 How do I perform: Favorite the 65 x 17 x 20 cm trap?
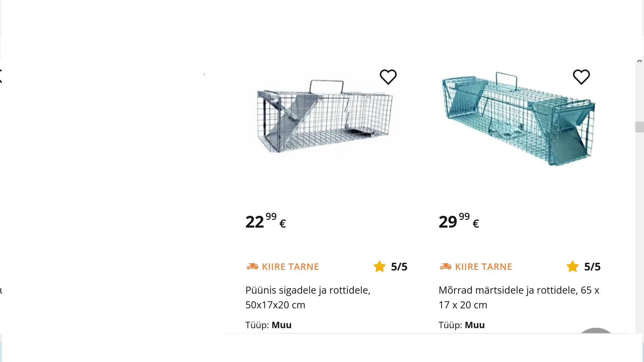[x=581, y=77]
